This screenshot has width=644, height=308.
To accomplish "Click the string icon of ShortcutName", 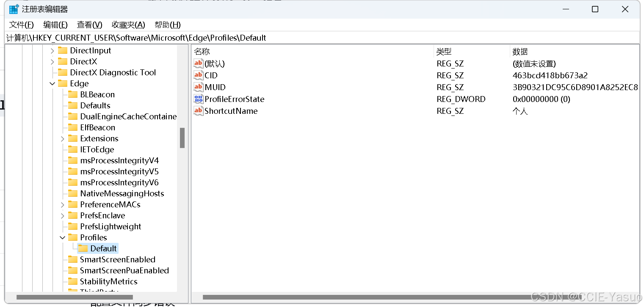I will coord(199,111).
